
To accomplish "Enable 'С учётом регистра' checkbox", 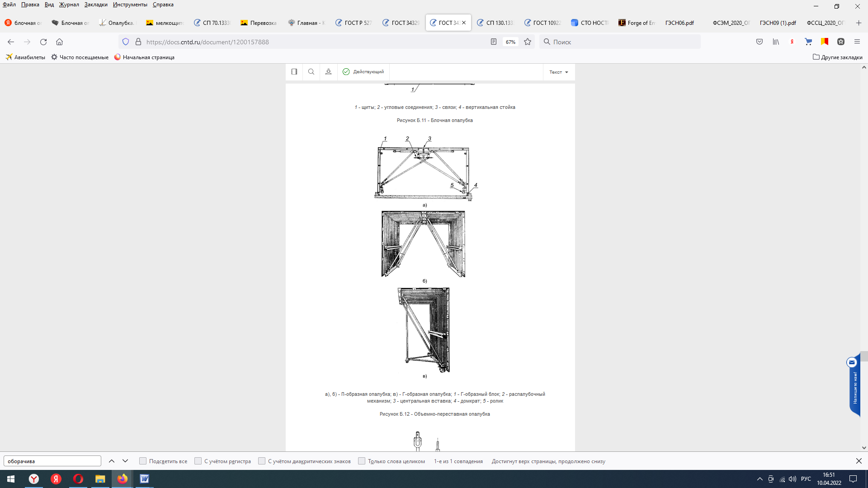I will tap(198, 461).
